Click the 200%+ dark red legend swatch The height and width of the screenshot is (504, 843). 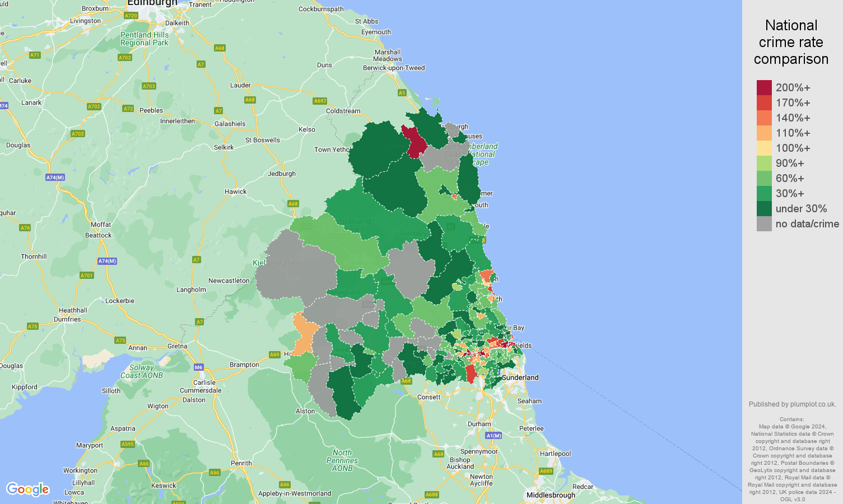pos(764,87)
